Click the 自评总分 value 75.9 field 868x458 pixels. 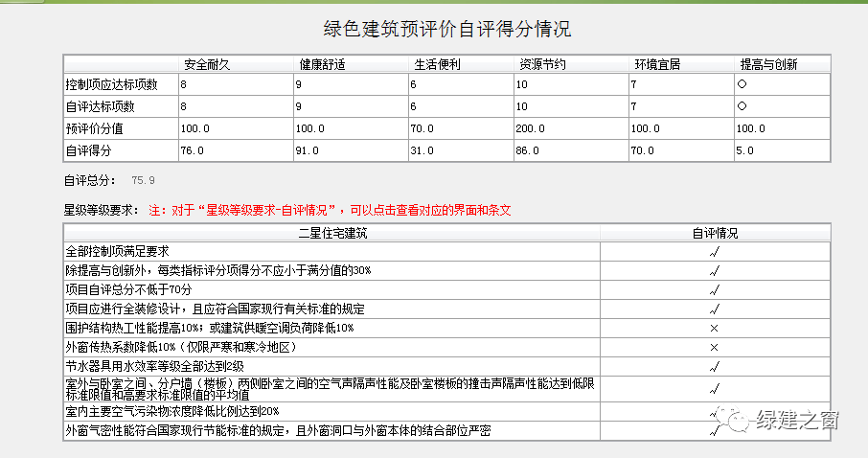[144, 179]
